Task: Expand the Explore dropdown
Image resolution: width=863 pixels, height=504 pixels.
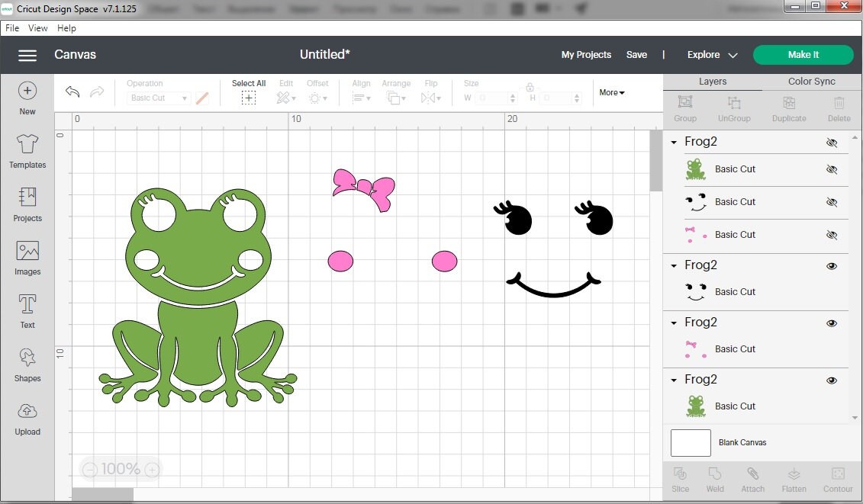Action: tap(712, 55)
